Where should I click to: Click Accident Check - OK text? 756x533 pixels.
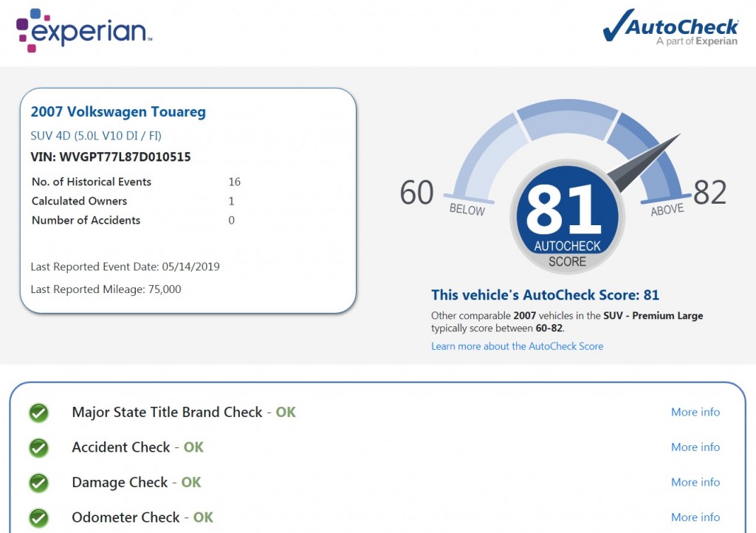(137, 447)
